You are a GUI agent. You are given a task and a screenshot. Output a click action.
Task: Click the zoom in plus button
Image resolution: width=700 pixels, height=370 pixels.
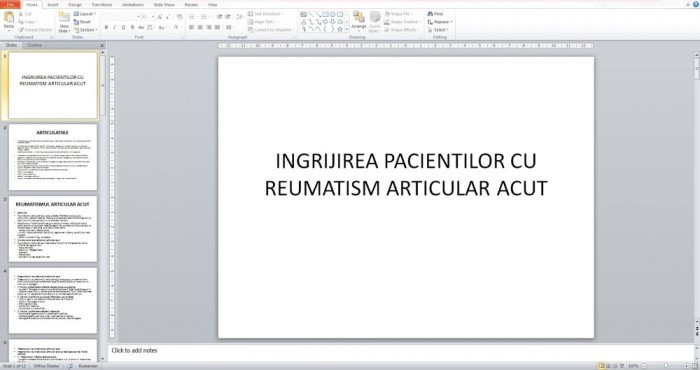(x=686, y=366)
